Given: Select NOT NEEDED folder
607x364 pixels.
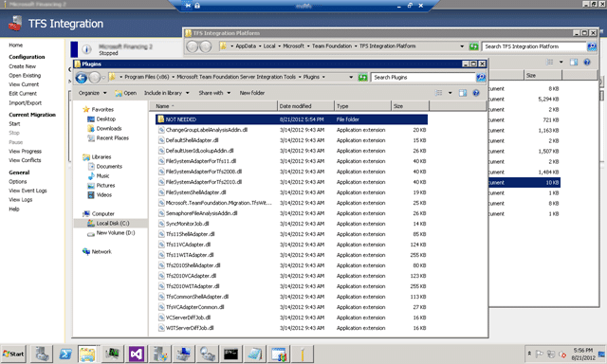Looking at the screenshot, I should tap(292, 119).
